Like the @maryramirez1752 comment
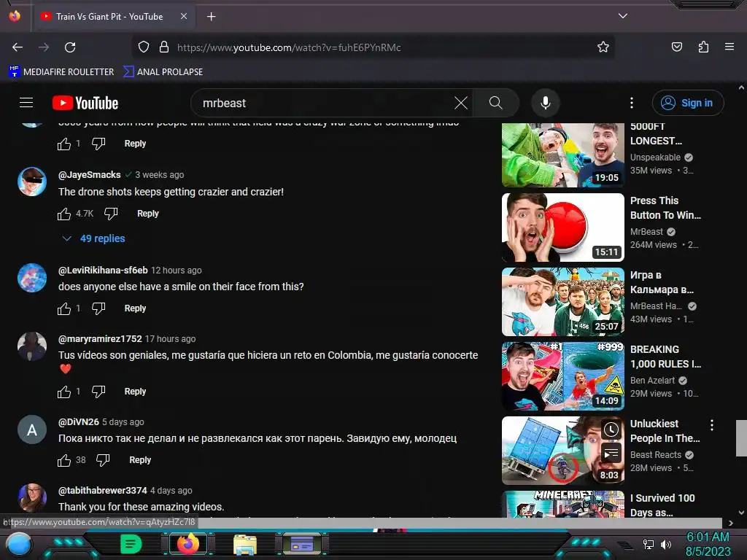 tap(64, 392)
